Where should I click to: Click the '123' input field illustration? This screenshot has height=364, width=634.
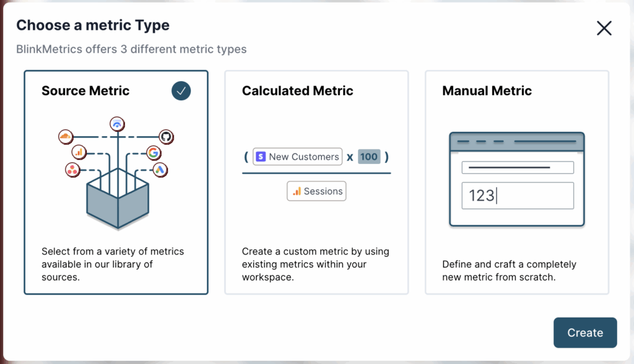518,196
